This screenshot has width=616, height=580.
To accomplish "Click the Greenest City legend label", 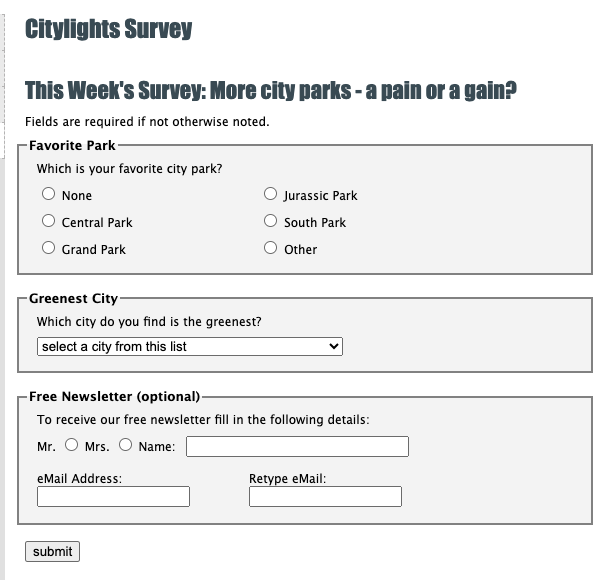I will point(73,298).
